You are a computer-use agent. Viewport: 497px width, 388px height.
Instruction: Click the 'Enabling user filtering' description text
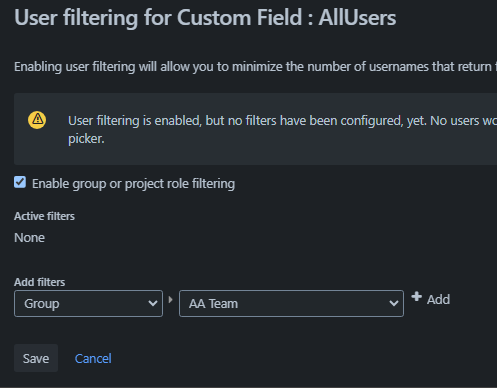(255, 67)
